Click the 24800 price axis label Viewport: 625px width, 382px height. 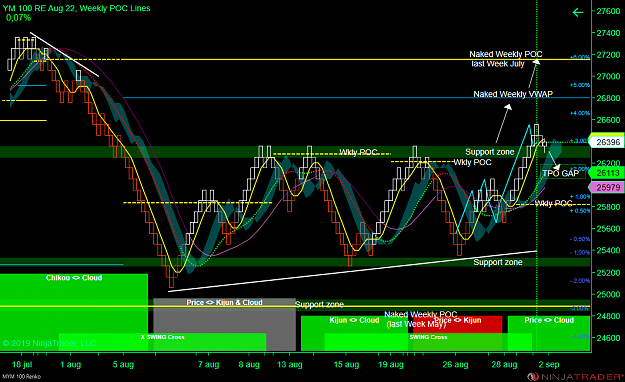[608, 316]
